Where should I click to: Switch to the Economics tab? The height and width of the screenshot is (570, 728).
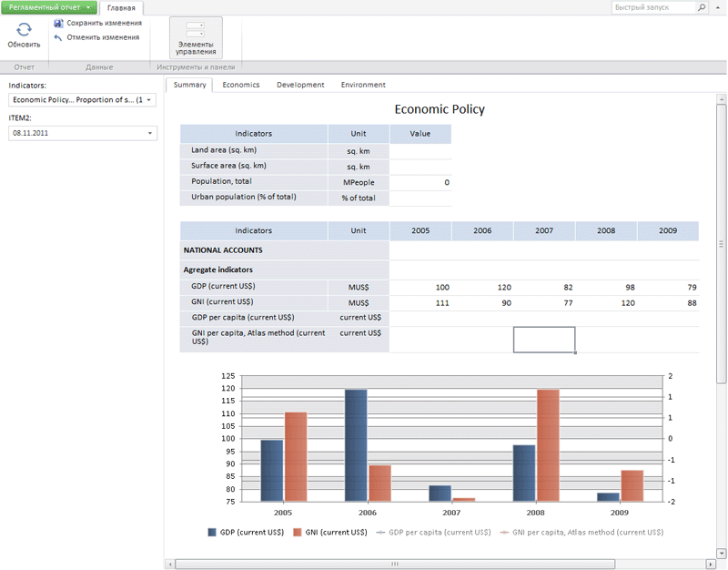[241, 85]
